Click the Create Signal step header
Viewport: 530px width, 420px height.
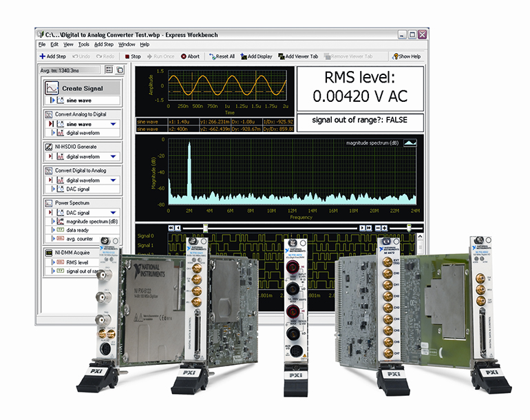(x=82, y=88)
